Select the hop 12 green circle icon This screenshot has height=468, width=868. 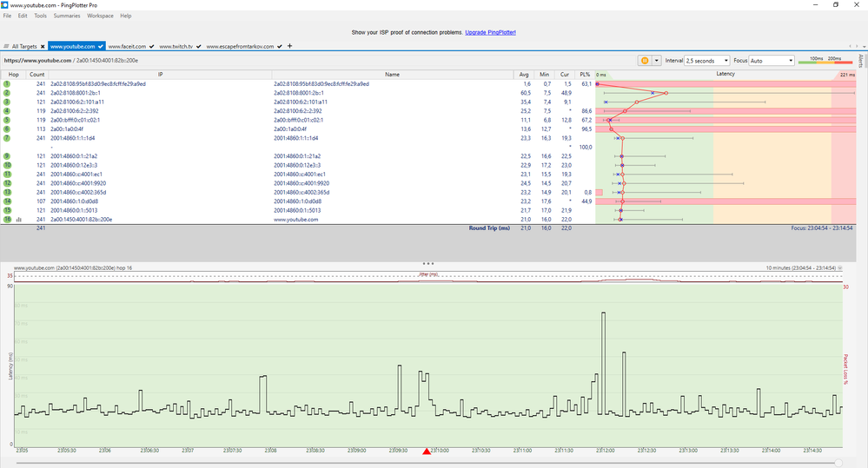point(7,183)
